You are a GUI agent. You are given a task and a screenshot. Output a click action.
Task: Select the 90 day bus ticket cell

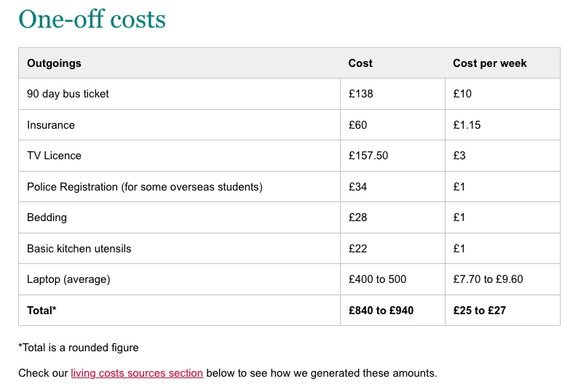pyautogui.click(x=68, y=94)
